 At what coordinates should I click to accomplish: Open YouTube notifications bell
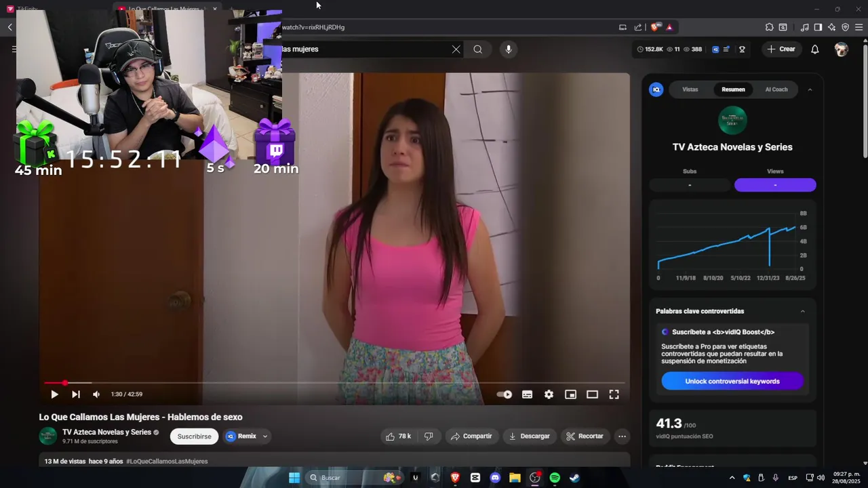point(815,49)
